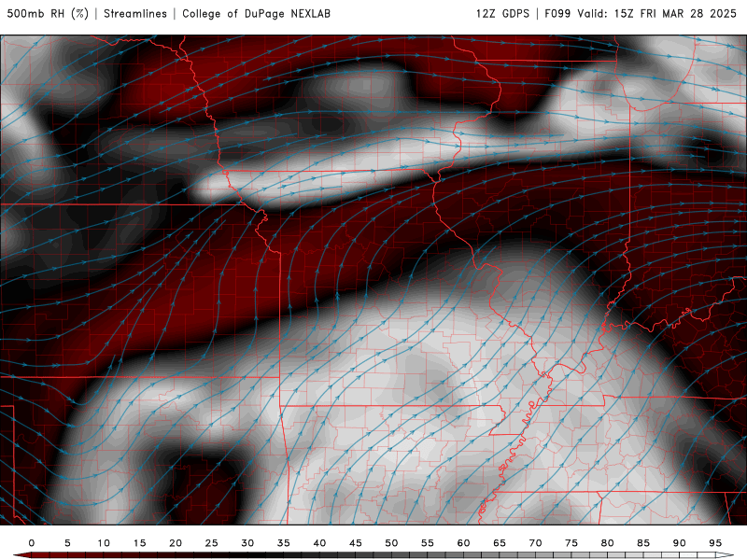Click the "Streamlines" label in the header

(x=135, y=14)
